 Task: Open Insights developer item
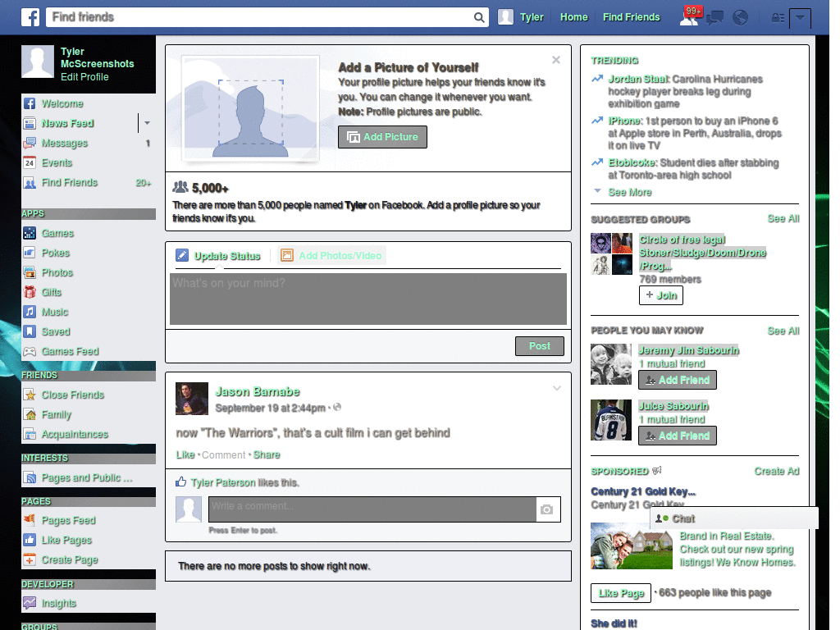click(x=58, y=603)
